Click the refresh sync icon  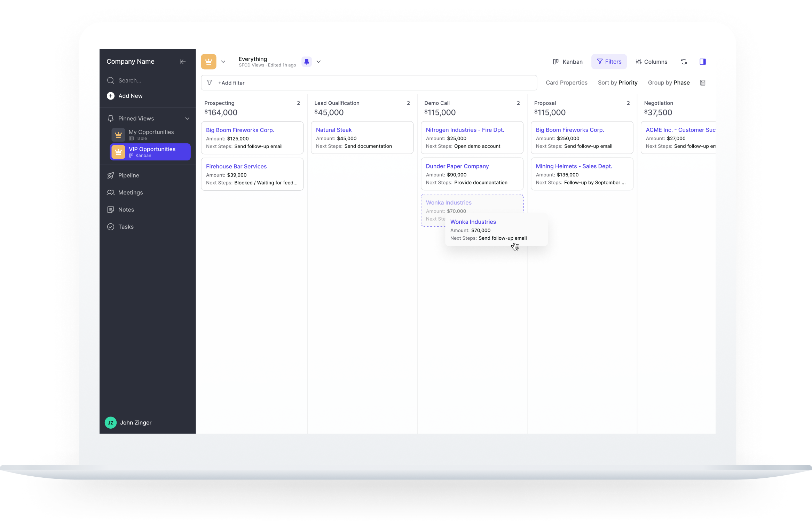pos(684,62)
